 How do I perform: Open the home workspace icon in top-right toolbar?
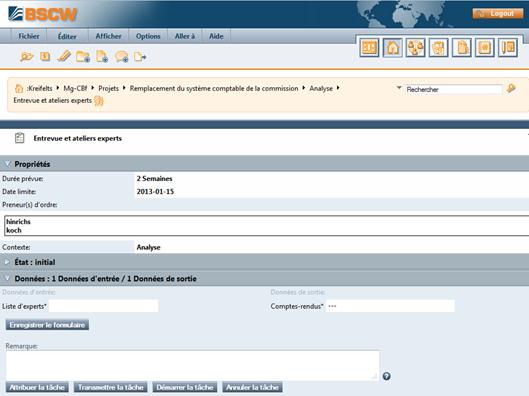[x=392, y=48]
